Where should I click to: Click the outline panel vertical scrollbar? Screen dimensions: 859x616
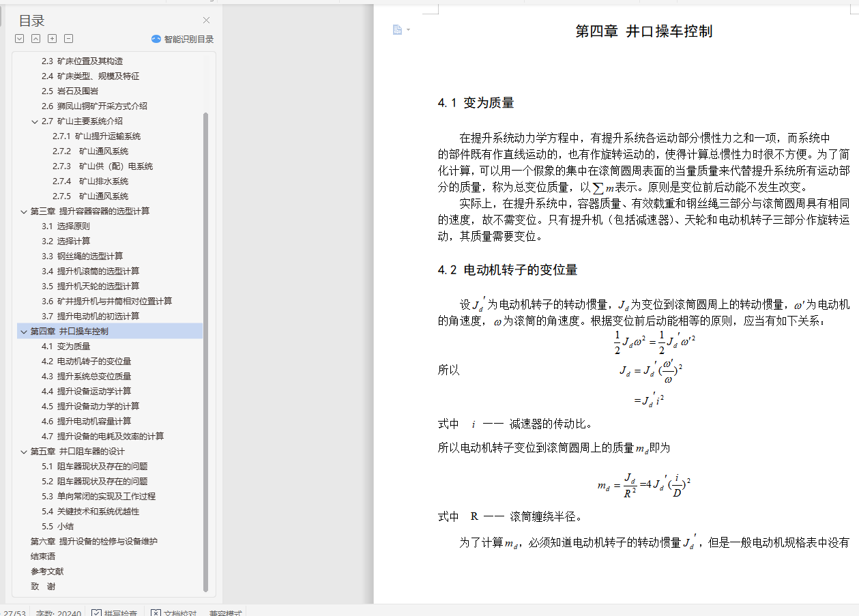pyautogui.click(x=206, y=353)
